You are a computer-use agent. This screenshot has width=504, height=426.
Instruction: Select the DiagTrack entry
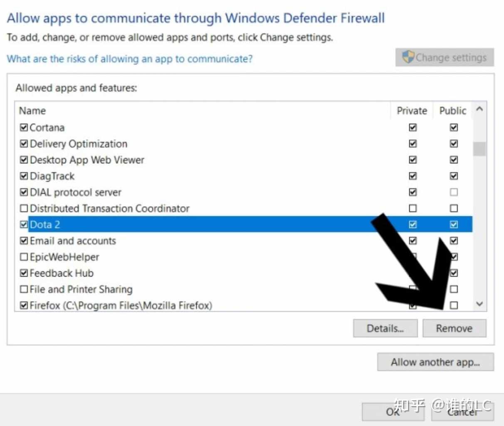click(x=52, y=176)
